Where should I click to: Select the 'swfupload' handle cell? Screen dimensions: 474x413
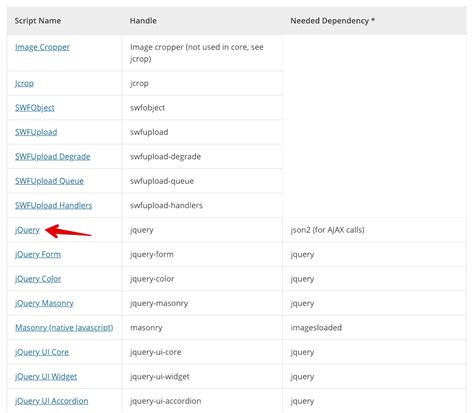[x=202, y=132]
